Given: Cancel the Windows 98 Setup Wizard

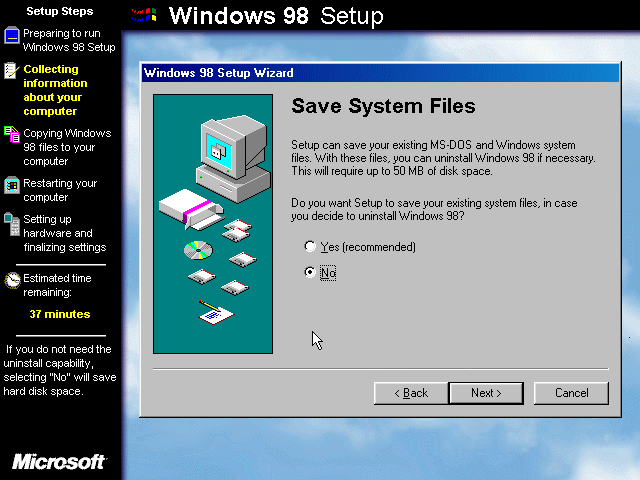Looking at the screenshot, I should (x=571, y=393).
